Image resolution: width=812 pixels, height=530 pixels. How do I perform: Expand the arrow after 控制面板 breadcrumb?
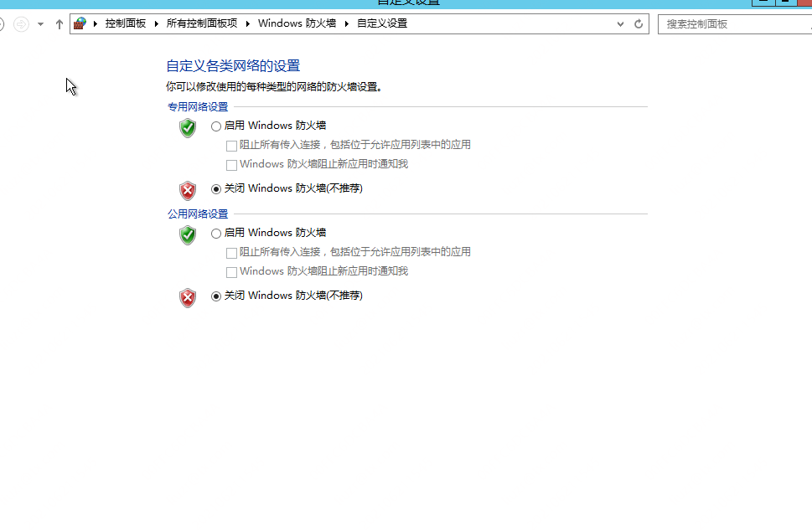(157, 23)
